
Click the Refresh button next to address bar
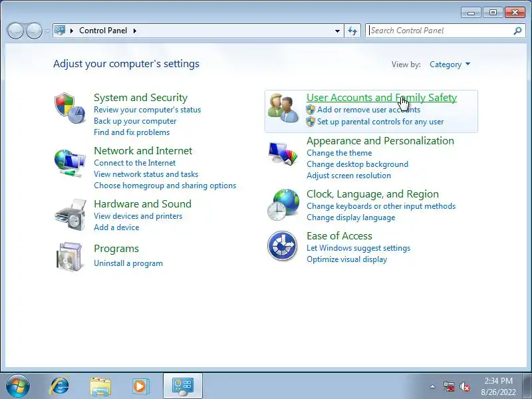point(352,31)
